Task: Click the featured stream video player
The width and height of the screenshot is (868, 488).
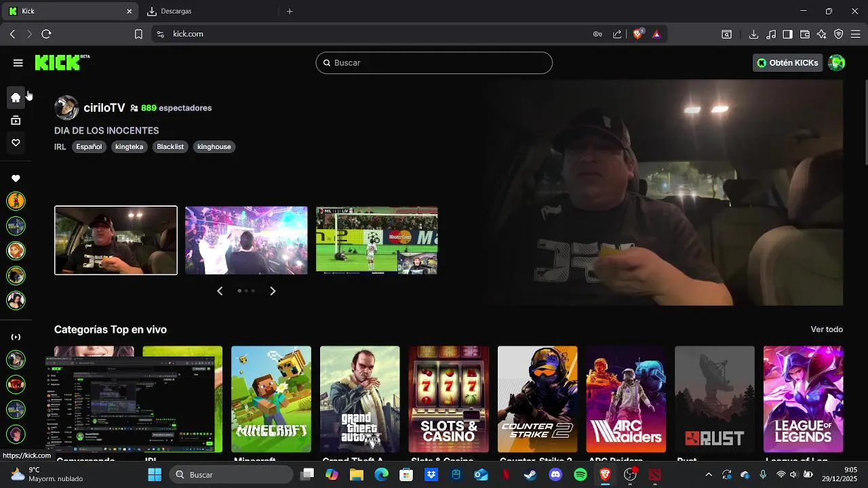Action: click(x=665, y=192)
